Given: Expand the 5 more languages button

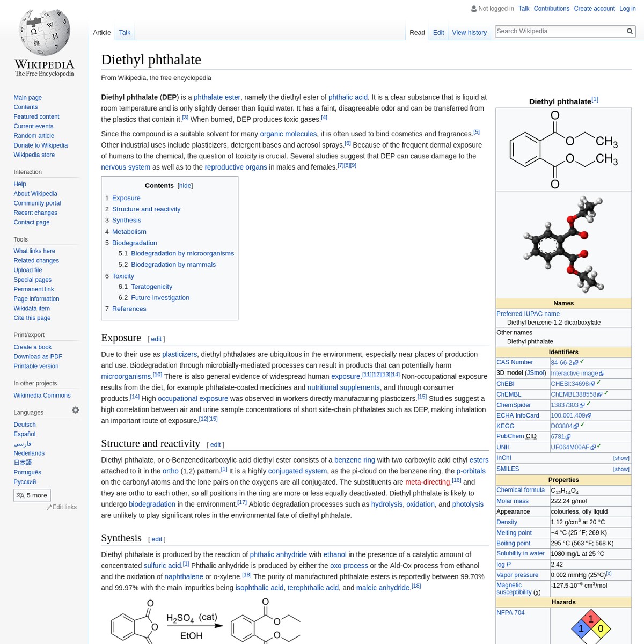Looking at the screenshot, I should [32, 495].
